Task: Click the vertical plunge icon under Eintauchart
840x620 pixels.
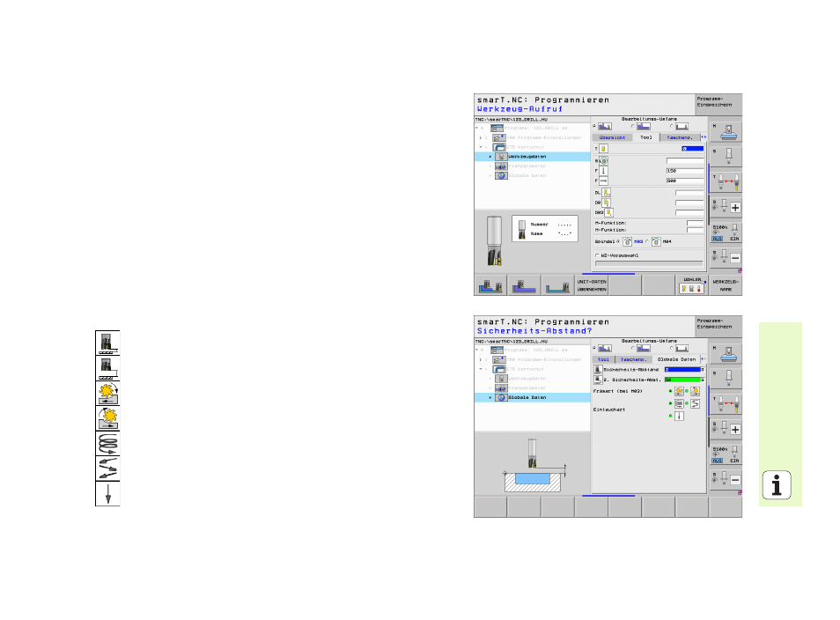Action: (x=679, y=416)
